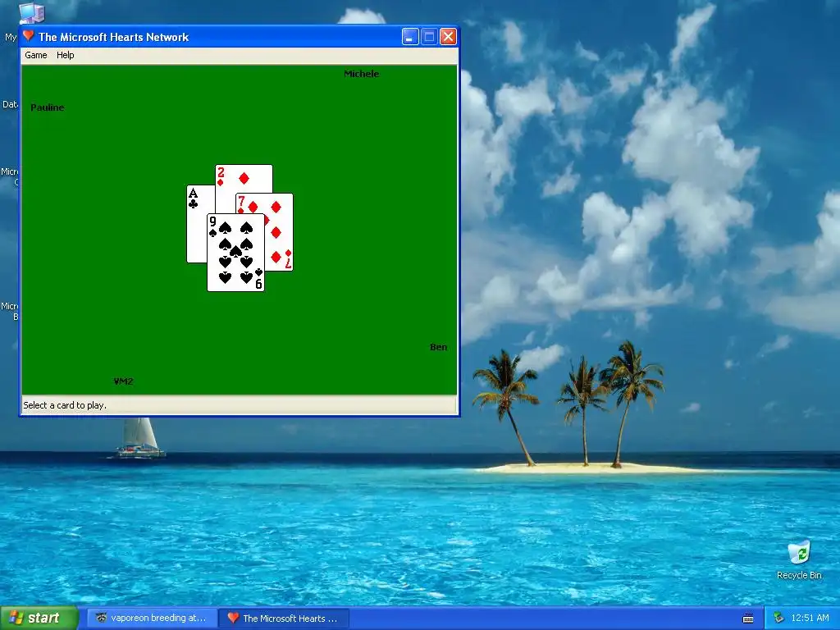Open the Recycle Bin desktop icon
Viewport: 840px width, 630px height.
(799, 559)
